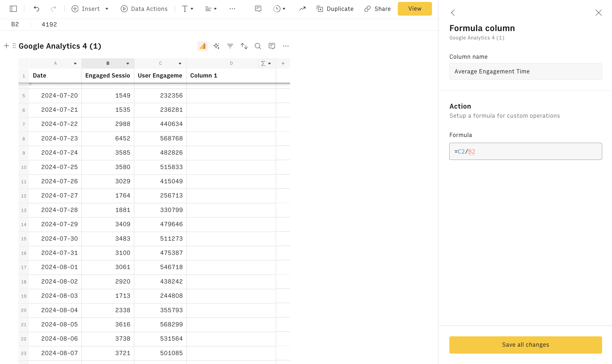Image resolution: width=612 pixels, height=364 pixels.
Task: Open table comments icon
Action: coord(272,46)
